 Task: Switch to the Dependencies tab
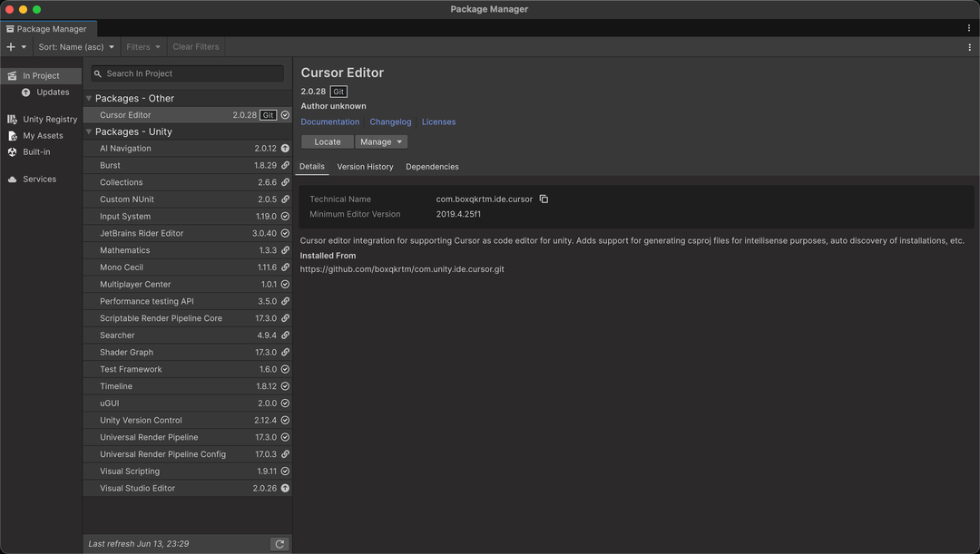pyautogui.click(x=432, y=167)
